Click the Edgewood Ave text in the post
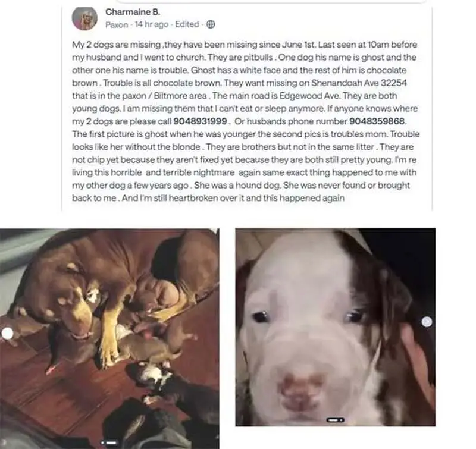Screen dimensions: 476x449 click(310, 96)
